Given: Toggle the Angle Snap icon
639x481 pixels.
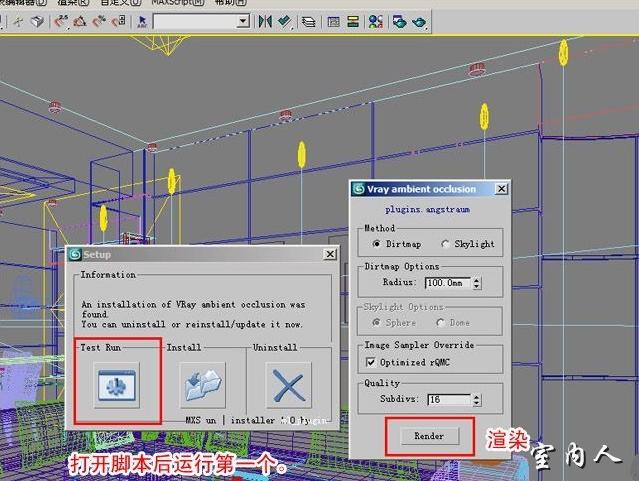Looking at the screenshot, I should click(79, 21).
